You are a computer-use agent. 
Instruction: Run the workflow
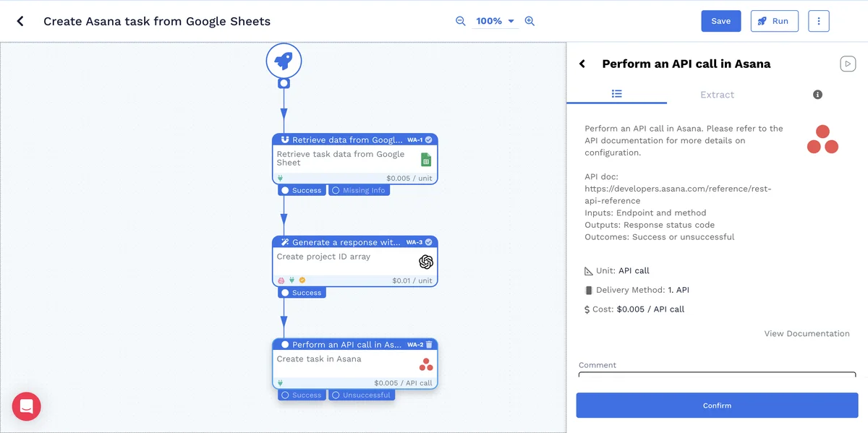click(x=774, y=21)
